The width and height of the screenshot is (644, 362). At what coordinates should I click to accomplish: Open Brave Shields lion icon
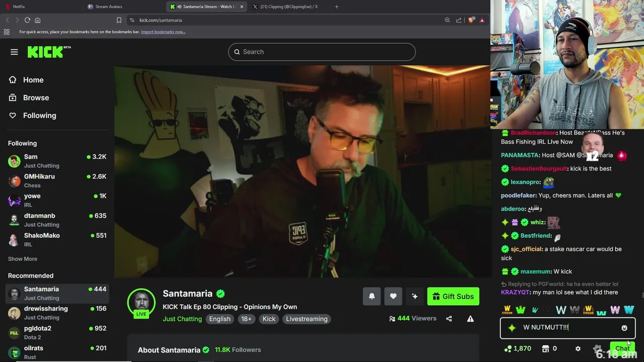coord(471,20)
